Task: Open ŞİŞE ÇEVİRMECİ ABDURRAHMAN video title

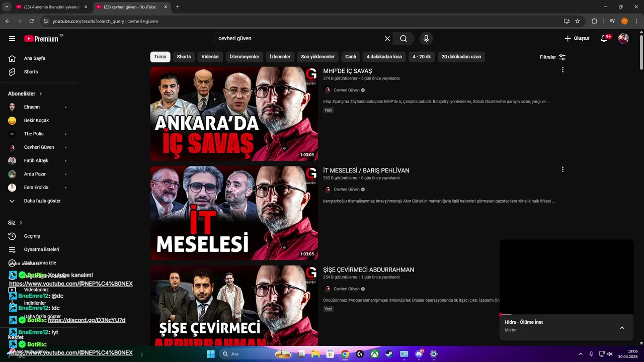Action: point(369,270)
